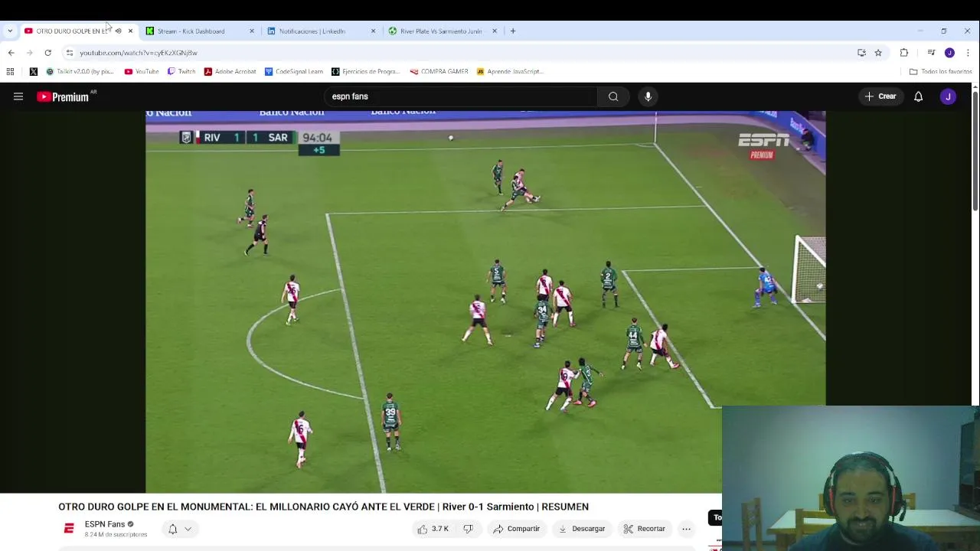Open a new browser tab
980x551 pixels.
513,31
